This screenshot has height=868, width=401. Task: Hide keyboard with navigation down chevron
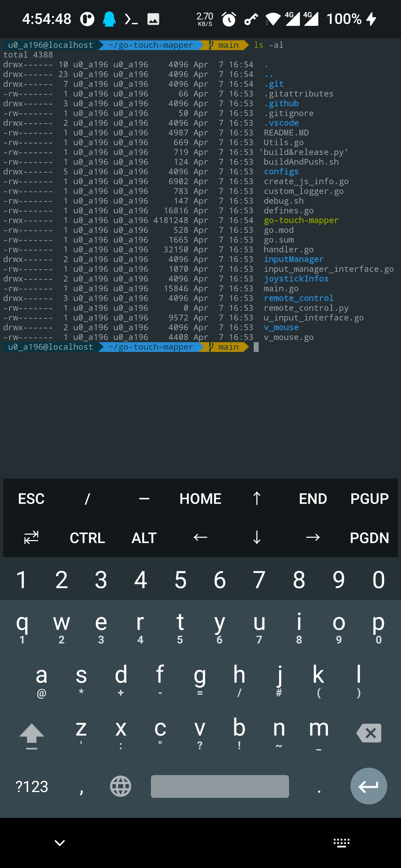60,843
